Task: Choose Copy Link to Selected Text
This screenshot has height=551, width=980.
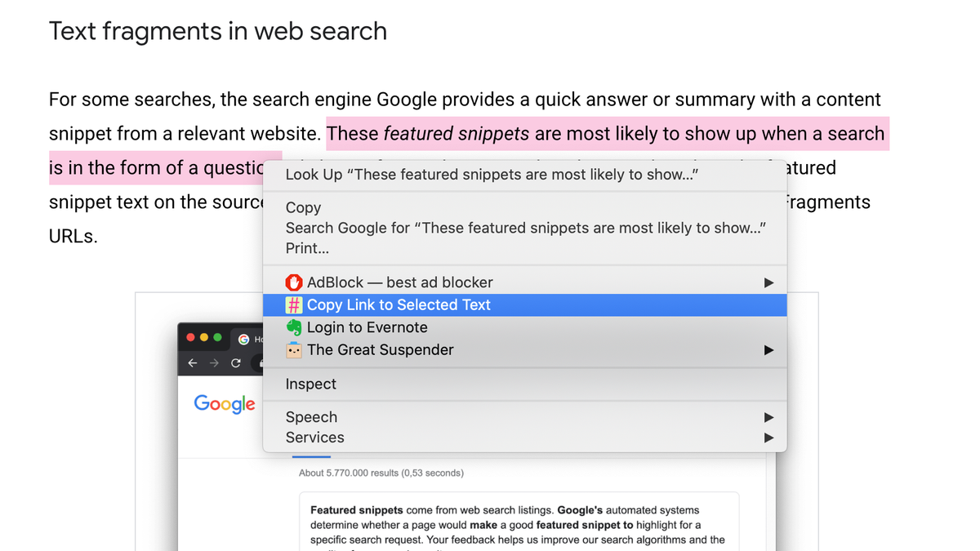Action: click(524, 305)
